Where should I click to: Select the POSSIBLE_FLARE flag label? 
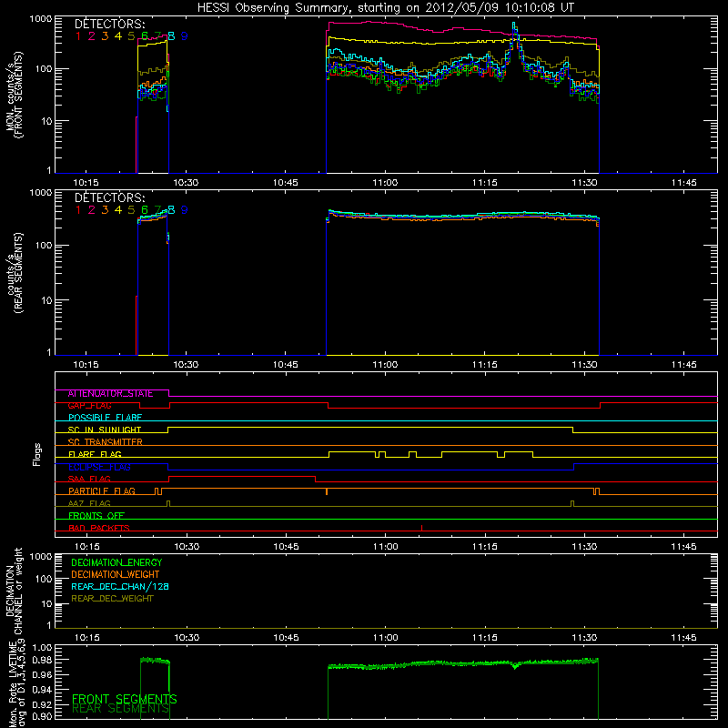pos(105,418)
